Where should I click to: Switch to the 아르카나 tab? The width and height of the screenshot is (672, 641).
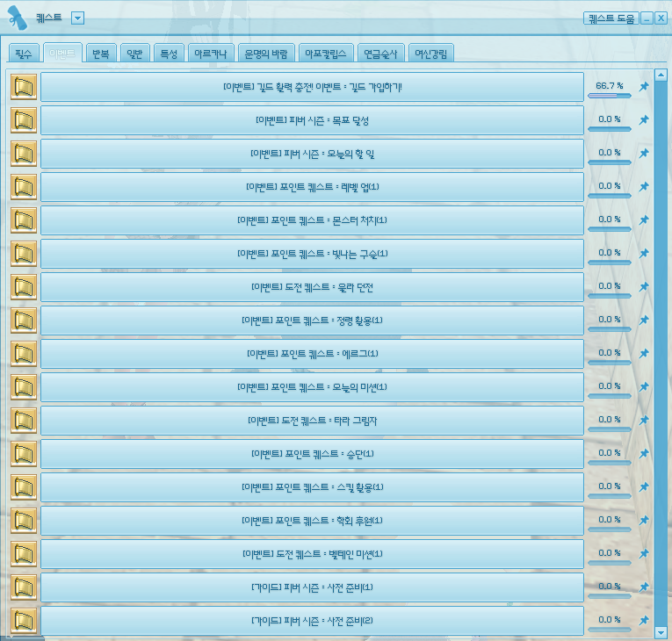tap(211, 54)
